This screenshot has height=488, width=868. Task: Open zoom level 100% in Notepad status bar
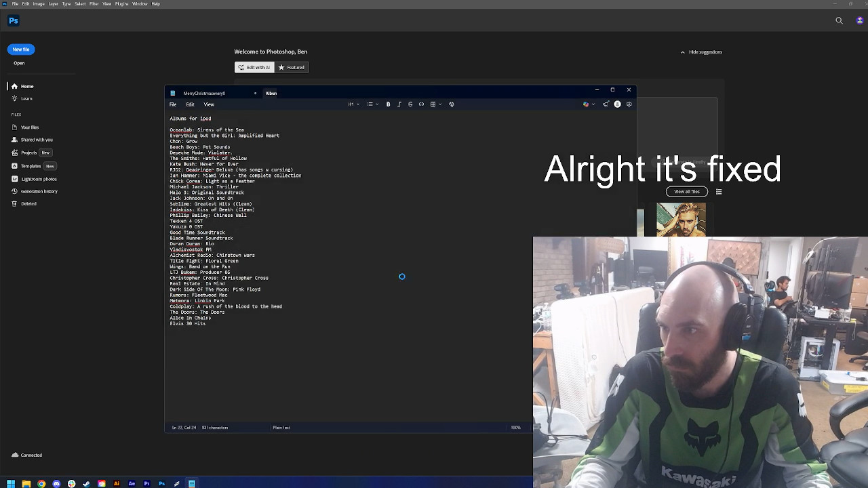pyautogui.click(x=516, y=428)
